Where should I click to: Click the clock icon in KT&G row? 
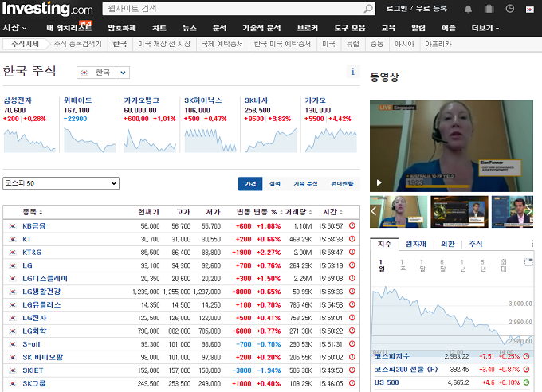[x=352, y=252]
